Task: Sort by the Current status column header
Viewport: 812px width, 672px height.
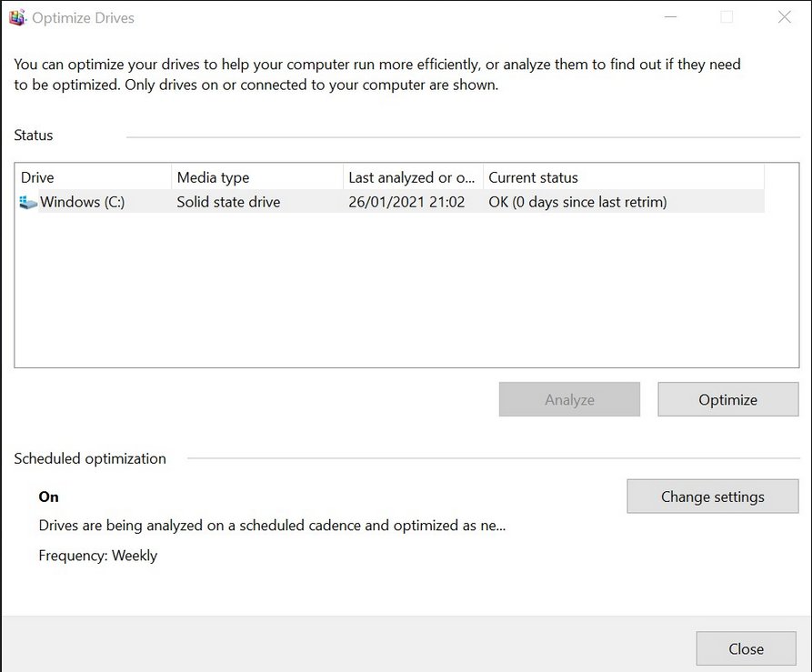Action: 624,177
